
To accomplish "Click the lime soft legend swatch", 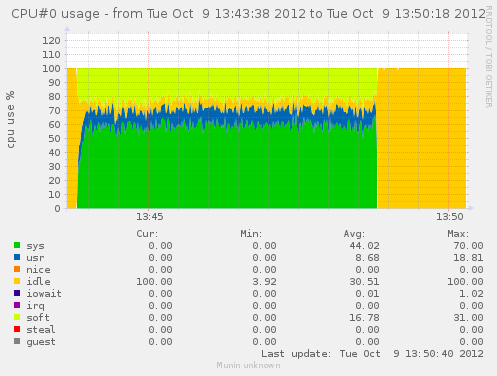I will coord(17,317).
